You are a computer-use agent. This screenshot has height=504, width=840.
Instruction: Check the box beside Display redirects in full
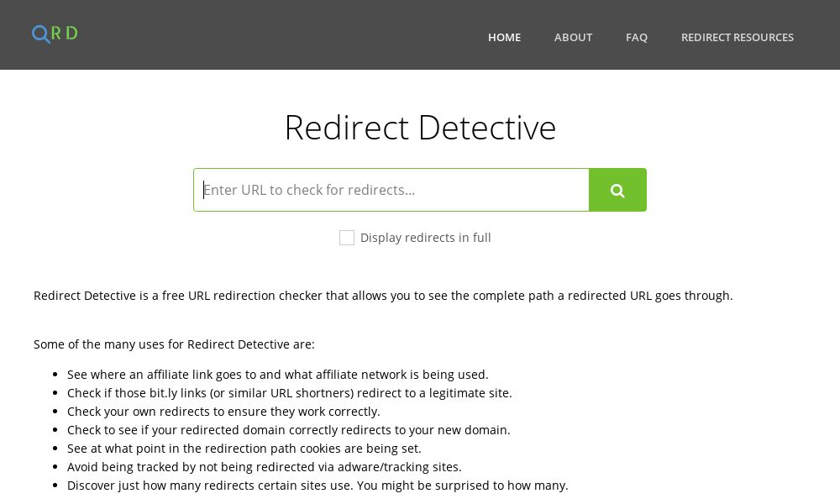click(347, 238)
